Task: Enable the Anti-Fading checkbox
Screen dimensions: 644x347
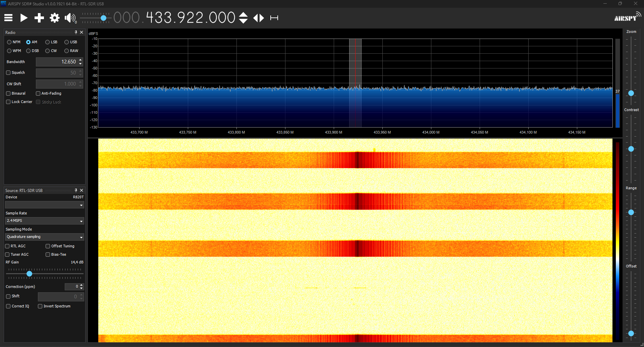Action: click(38, 93)
